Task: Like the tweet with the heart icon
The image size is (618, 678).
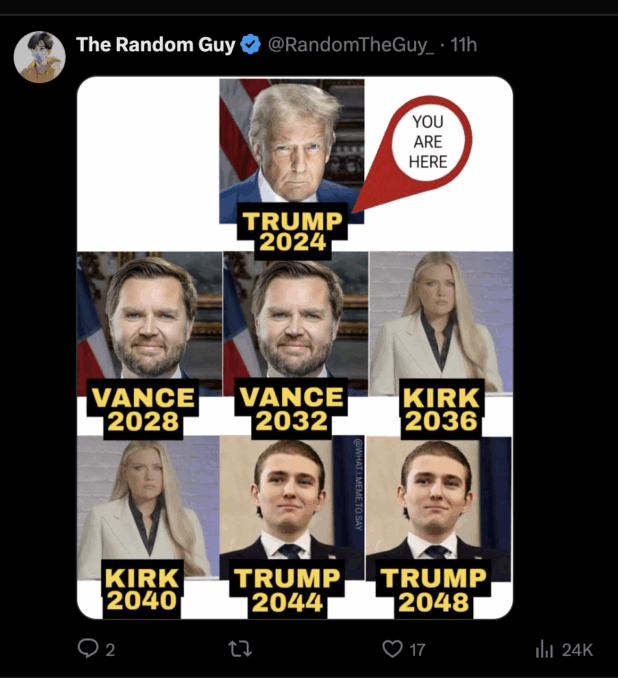Action: [x=393, y=649]
